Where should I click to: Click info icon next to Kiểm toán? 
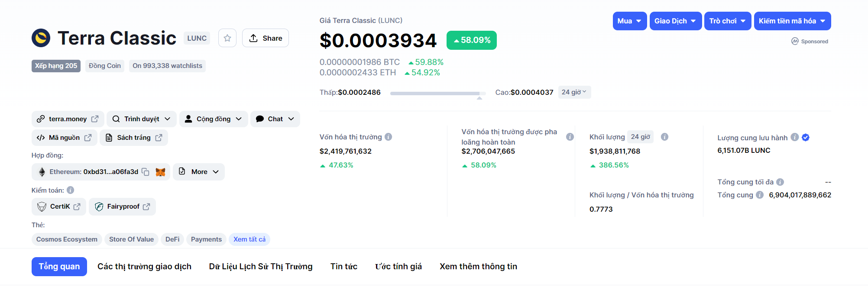pyautogui.click(x=71, y=190)
